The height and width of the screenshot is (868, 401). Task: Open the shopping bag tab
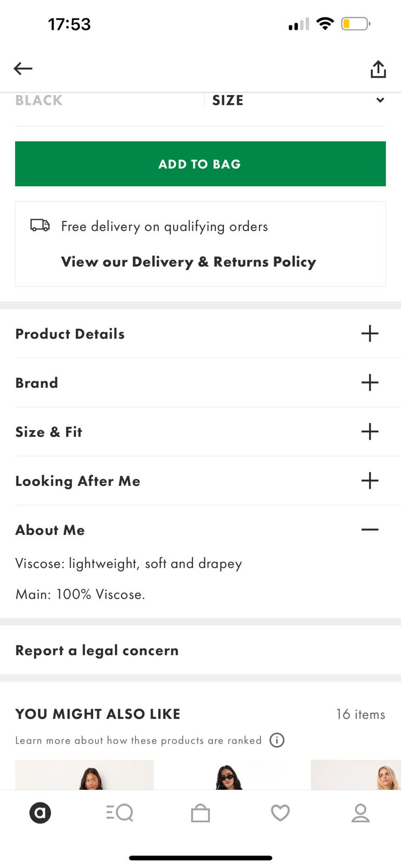(200, 813)
